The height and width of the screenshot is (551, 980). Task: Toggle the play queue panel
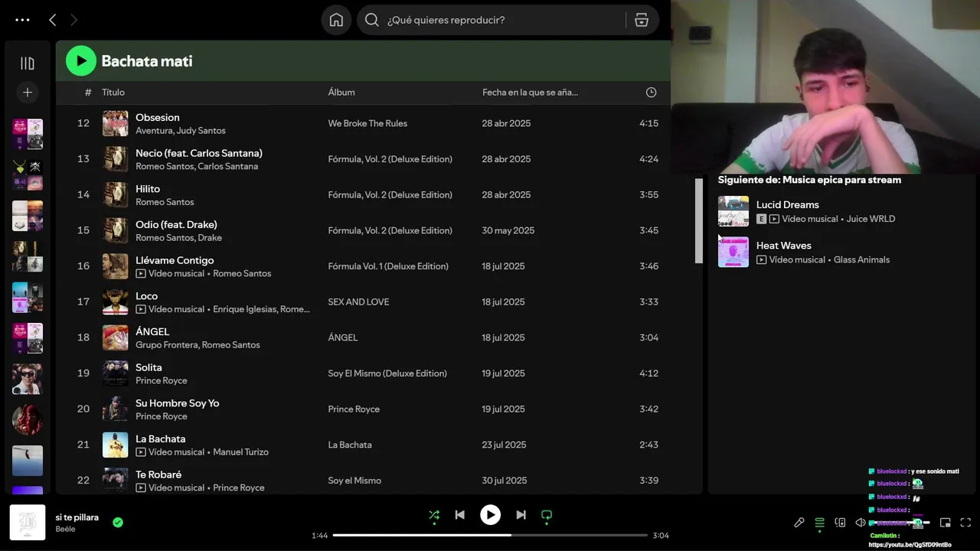pos(819,523)
